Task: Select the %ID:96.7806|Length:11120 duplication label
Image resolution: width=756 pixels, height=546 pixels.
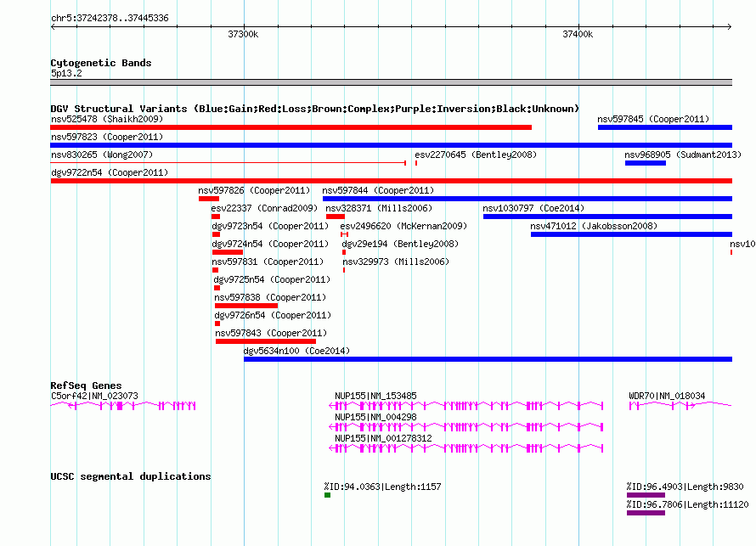Action: coord(687,504)
